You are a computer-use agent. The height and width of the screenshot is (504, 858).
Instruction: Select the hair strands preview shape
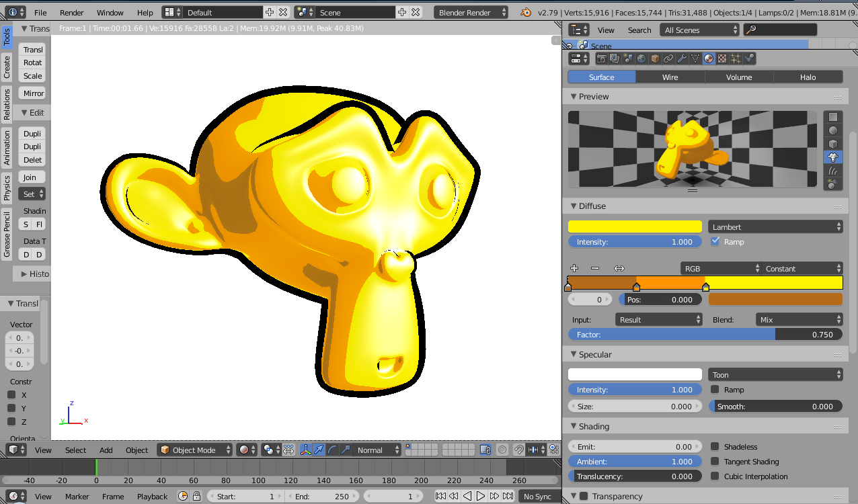coord(833,171)
